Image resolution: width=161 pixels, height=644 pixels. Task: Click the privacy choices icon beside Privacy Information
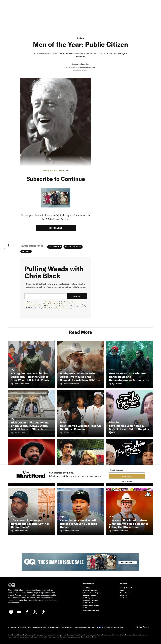tap(100, 627)
